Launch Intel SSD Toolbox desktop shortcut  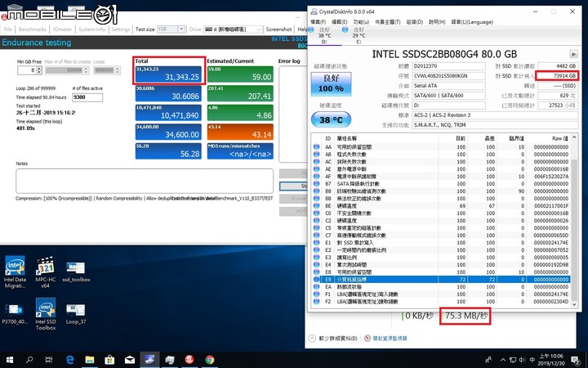pyautogui.click(x=46, y=314)
